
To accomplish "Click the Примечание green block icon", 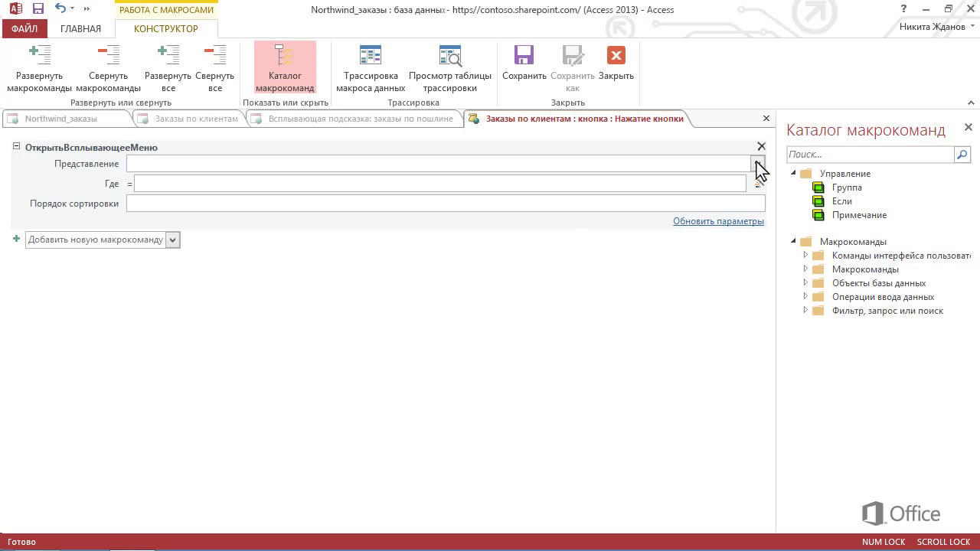I will [x=818, y=215].
